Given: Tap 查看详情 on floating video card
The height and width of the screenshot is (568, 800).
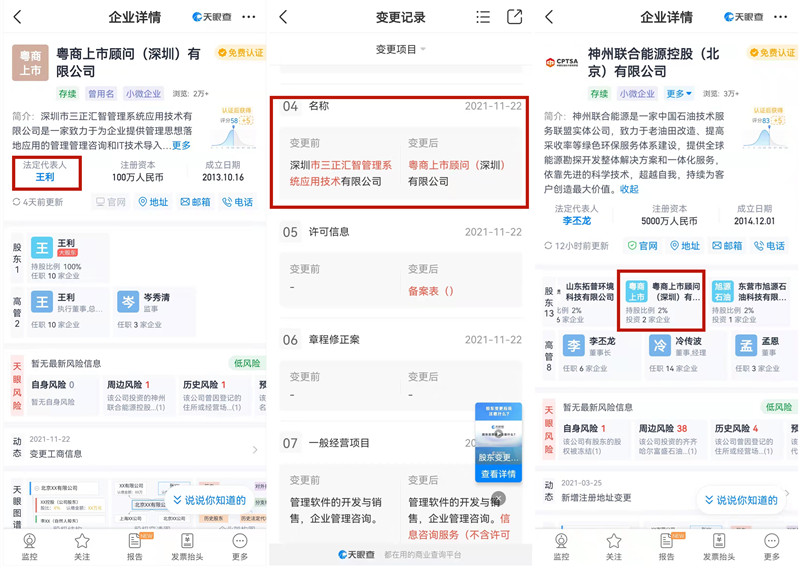Looking at the screenshot, I should coord(498,474).
